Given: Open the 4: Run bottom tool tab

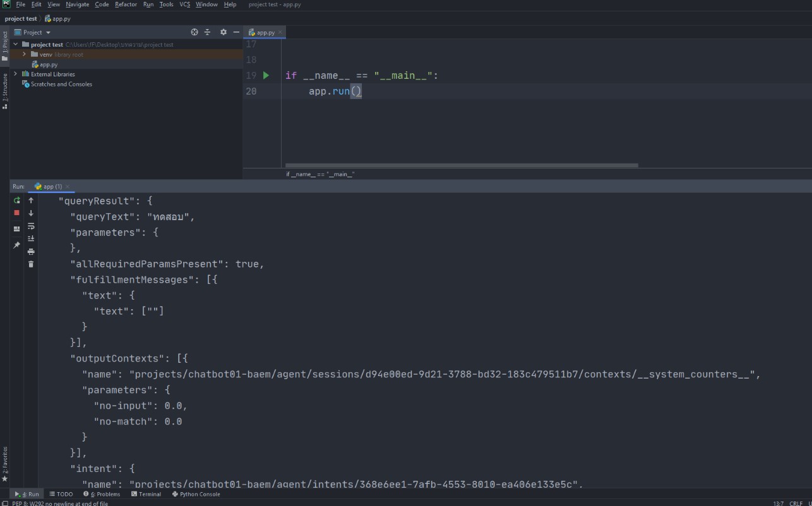Looking at the screenshot, I should [x=27, y=494].
